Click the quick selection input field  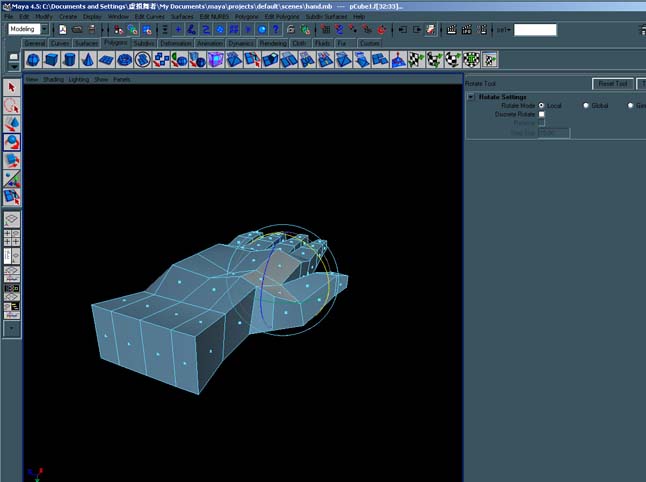point(535,30)
